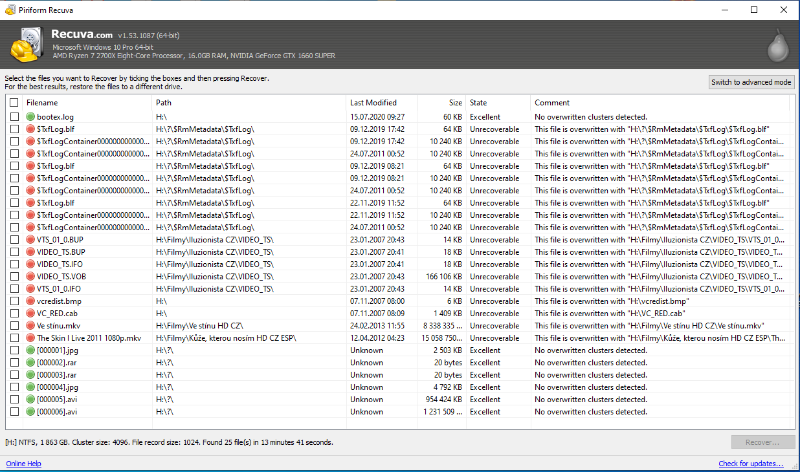
Task: Click the 4 792 KB size cell
Action: coord(447,387)
